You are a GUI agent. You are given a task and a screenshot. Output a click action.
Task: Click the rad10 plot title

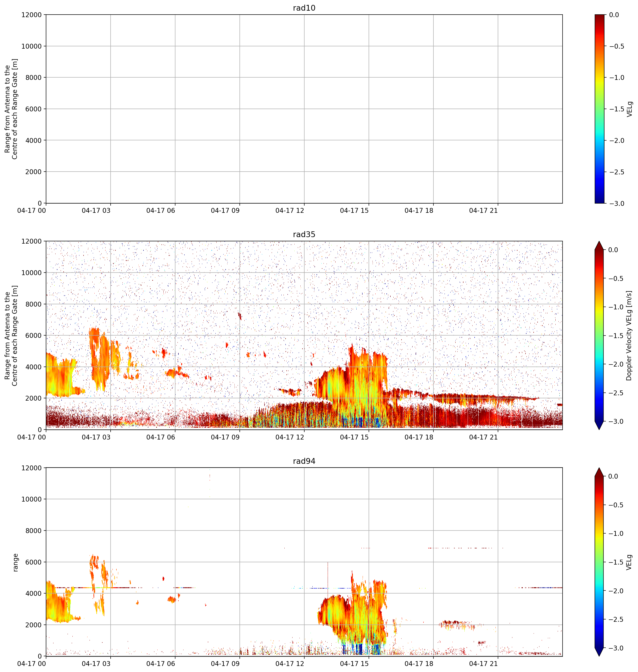click(304, 8)
